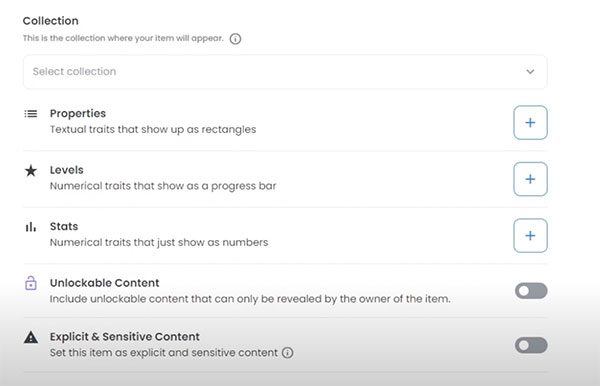Enable the Unlockable Content toggle
Image resolution: width=600 pixels, height=386 pixels.
pyautogui.click(x=531, y=291)
